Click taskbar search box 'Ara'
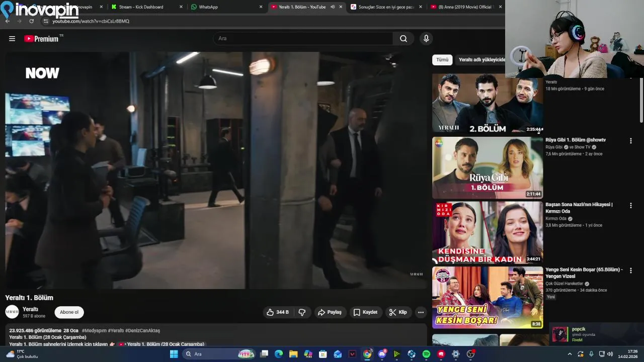 point(219,354)
